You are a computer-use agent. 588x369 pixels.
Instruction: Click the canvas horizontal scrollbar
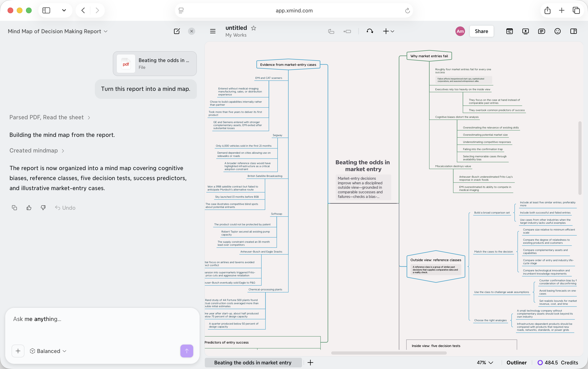point(389,353)
